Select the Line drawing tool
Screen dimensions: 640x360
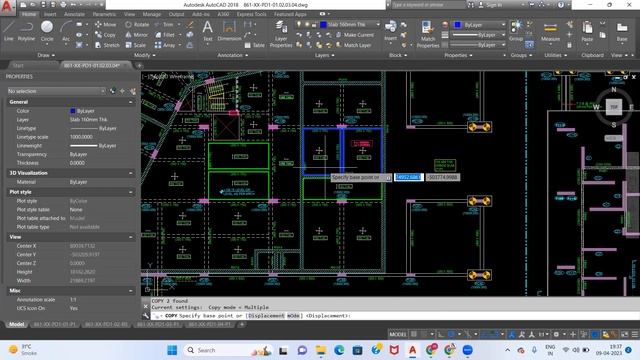coord(9,31)
